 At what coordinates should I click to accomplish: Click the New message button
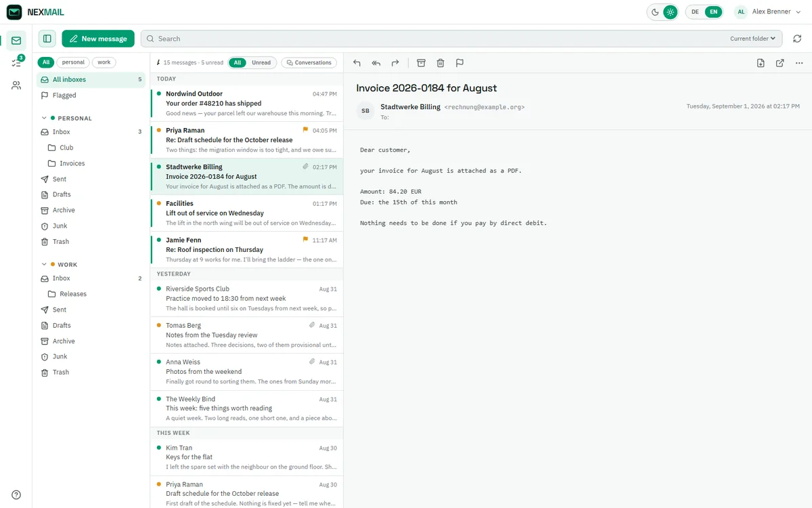pyautogui.click(x=98, y=39)
